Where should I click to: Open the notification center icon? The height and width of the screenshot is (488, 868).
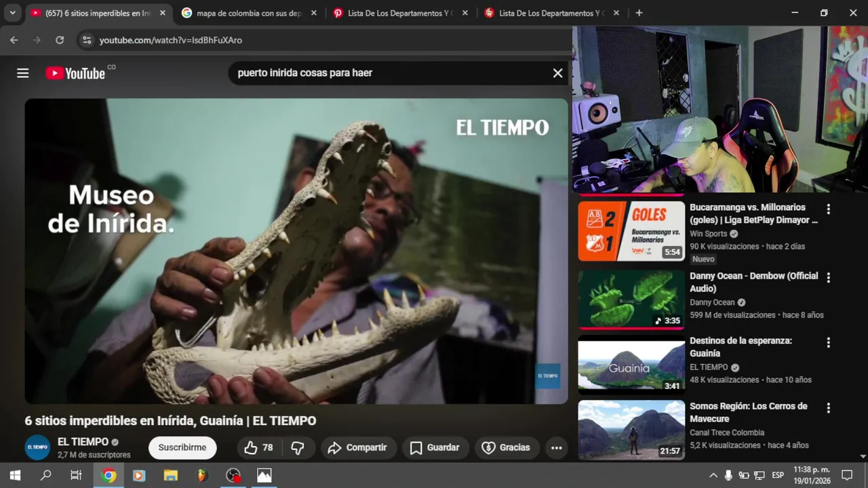(847, 475)
